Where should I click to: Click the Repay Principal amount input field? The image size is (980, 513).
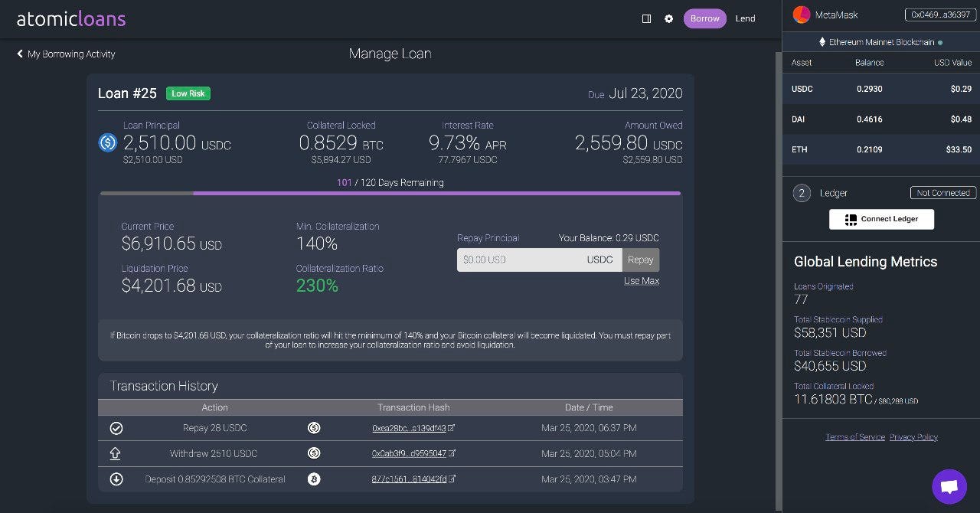click(540, 260)
